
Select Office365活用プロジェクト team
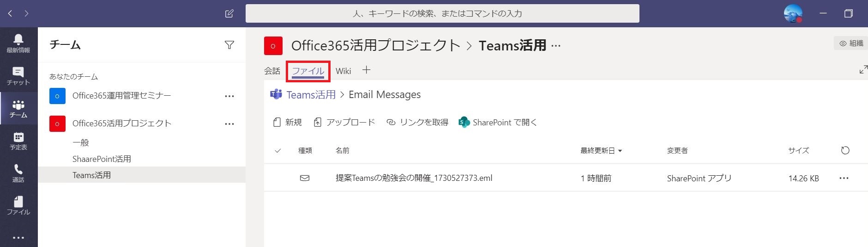click(142, 123)
